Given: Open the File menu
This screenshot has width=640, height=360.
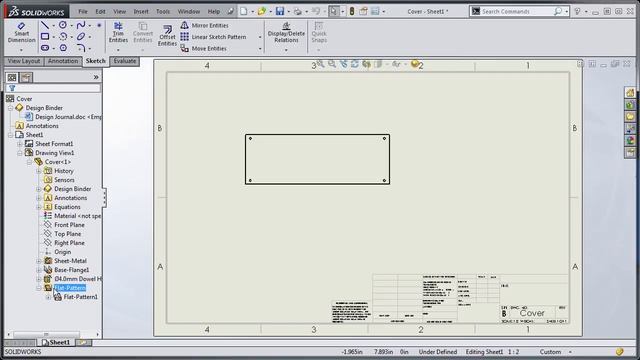Looking at the screenshot, I should click(x=83, y=11).
